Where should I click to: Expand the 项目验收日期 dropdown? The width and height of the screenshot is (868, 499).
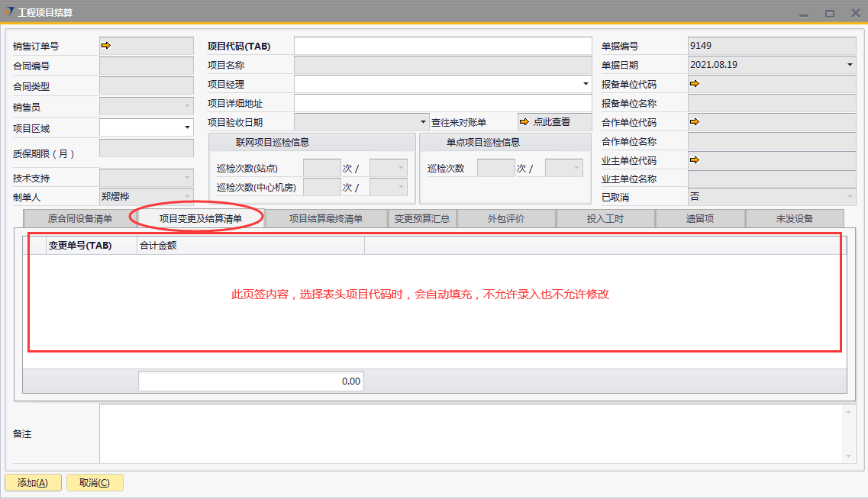[424, 122]
